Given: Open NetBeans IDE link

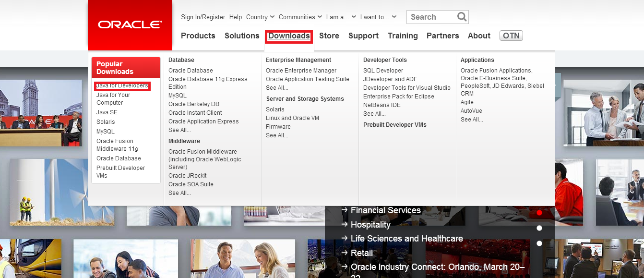Looking at the screenshot, I should (382, 105).
